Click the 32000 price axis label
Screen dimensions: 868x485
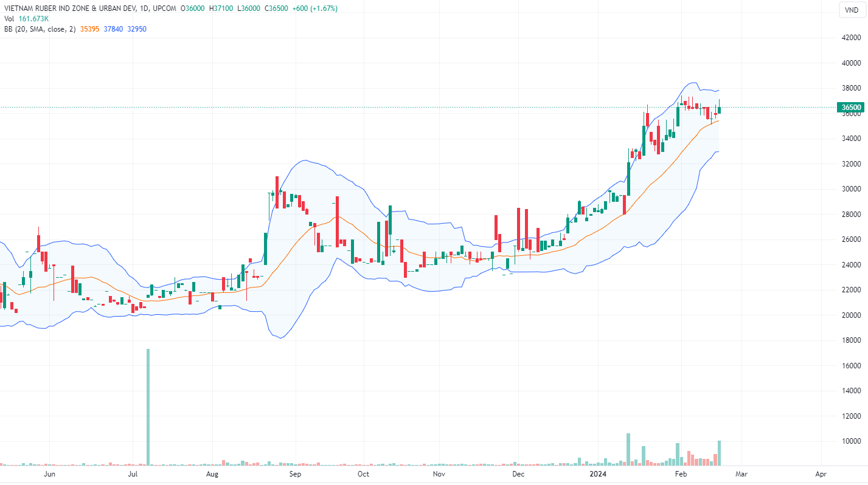point(850,164)
